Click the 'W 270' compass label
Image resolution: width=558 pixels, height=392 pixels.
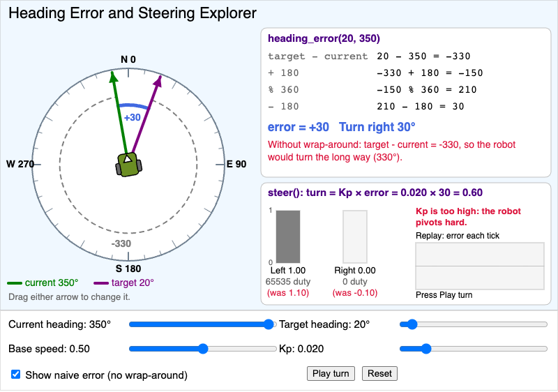point(20,164)
